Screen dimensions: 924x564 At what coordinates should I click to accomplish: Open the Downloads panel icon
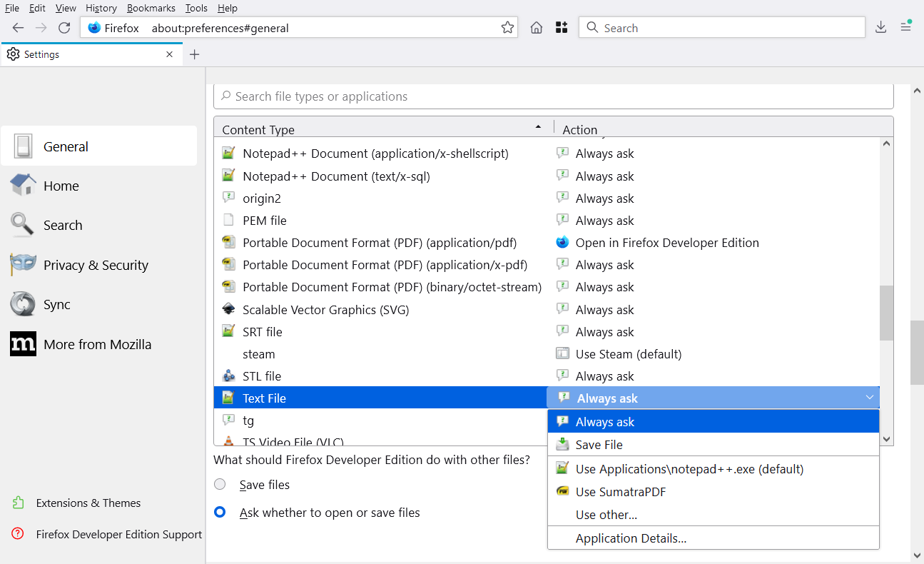(x=880, y=28)
